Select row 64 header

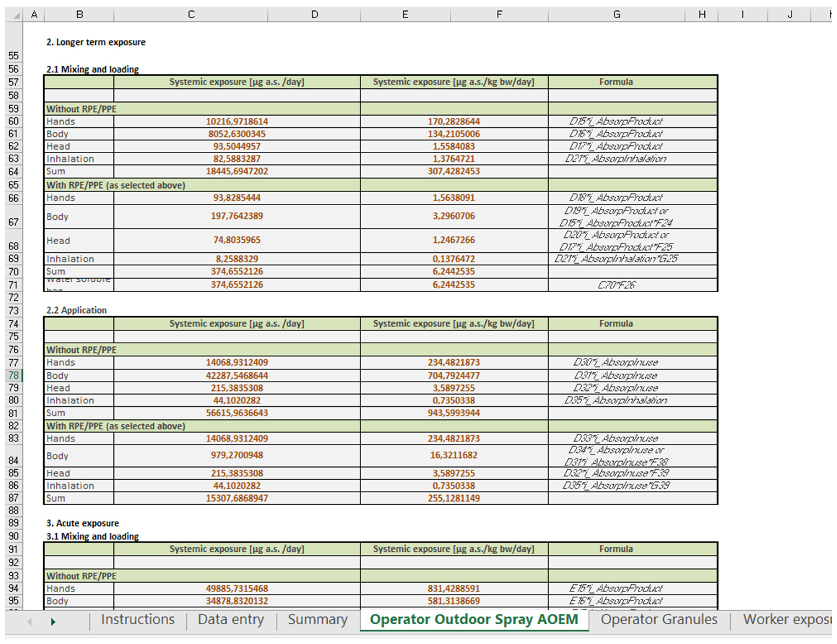(x=13, y=171)
